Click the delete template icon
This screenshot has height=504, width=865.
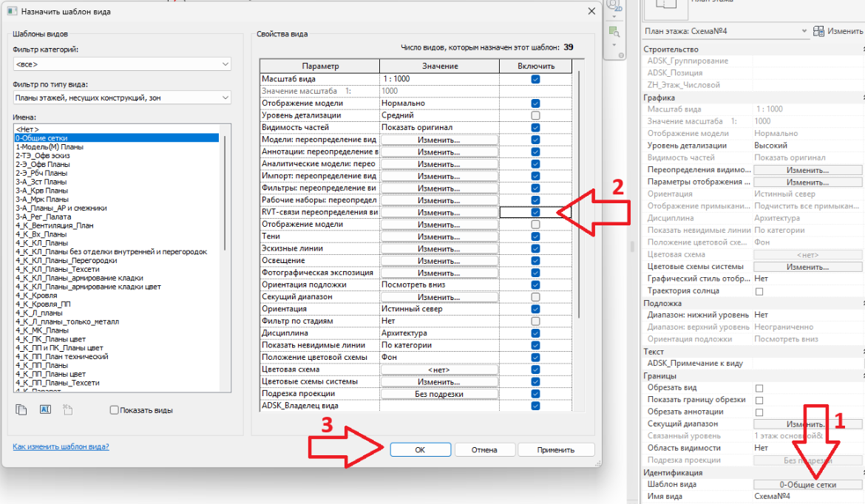[67, 409]
